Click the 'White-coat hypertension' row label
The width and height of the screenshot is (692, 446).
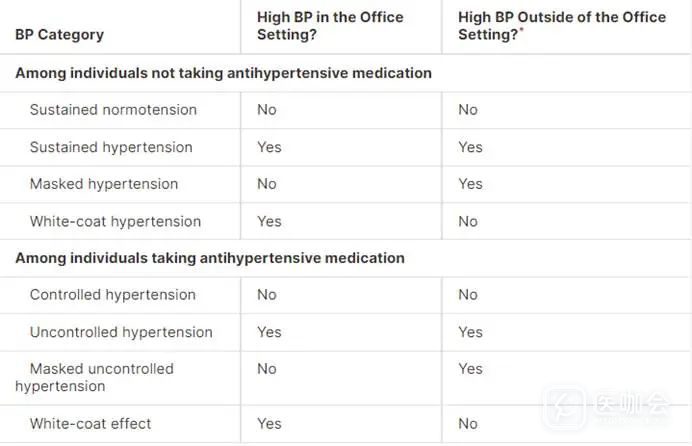pos(115,221)
